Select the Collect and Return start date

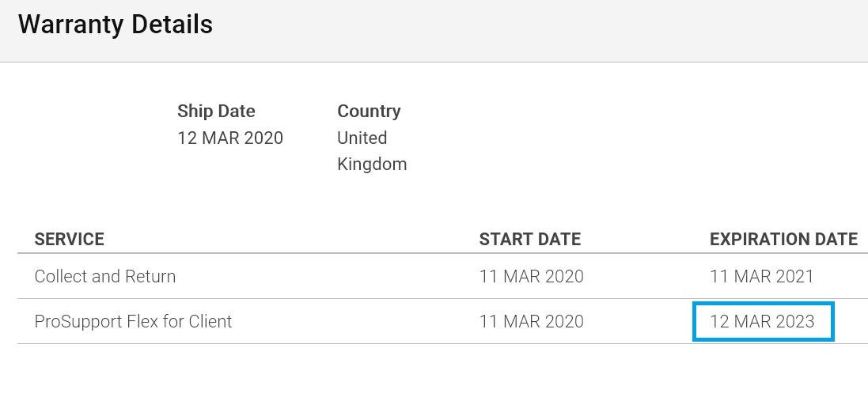pyautogui.click(x=532, y=276)
